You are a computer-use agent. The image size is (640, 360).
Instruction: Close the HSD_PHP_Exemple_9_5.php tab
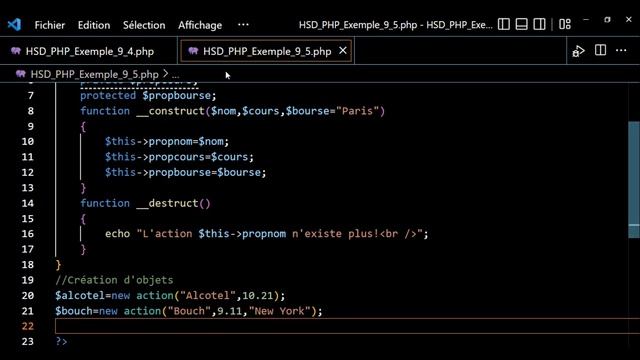[x=343, y=51]
